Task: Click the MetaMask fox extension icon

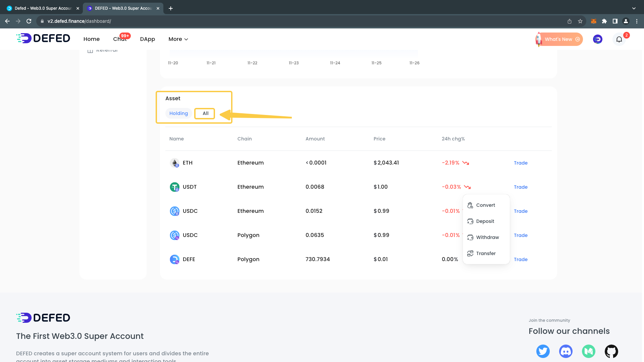Action: point(593,21)
